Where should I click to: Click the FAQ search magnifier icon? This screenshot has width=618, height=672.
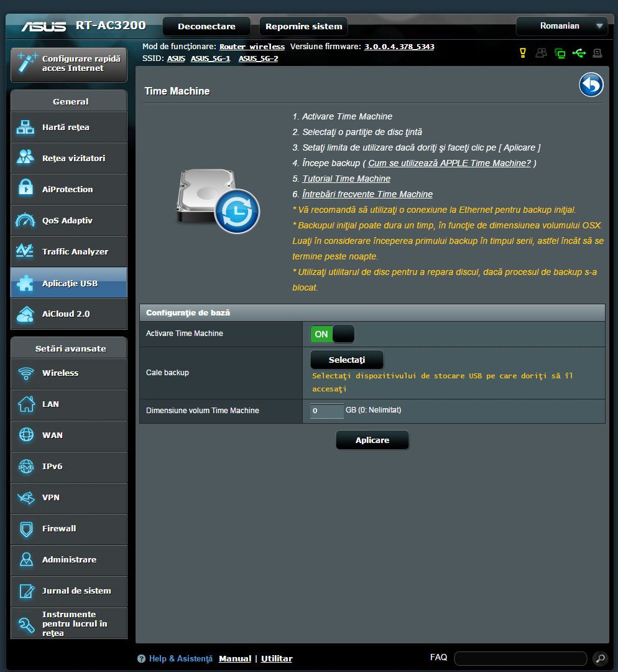pyautogui.click(x=599, y=658)
